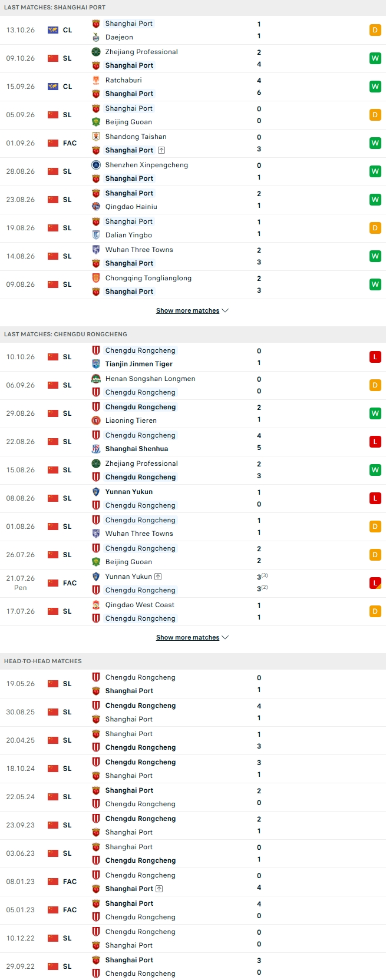The height and width of the screenshot is (980, 386).
Task: Open Qingdao West Coast team link
Action: click(x=140, y=605)
